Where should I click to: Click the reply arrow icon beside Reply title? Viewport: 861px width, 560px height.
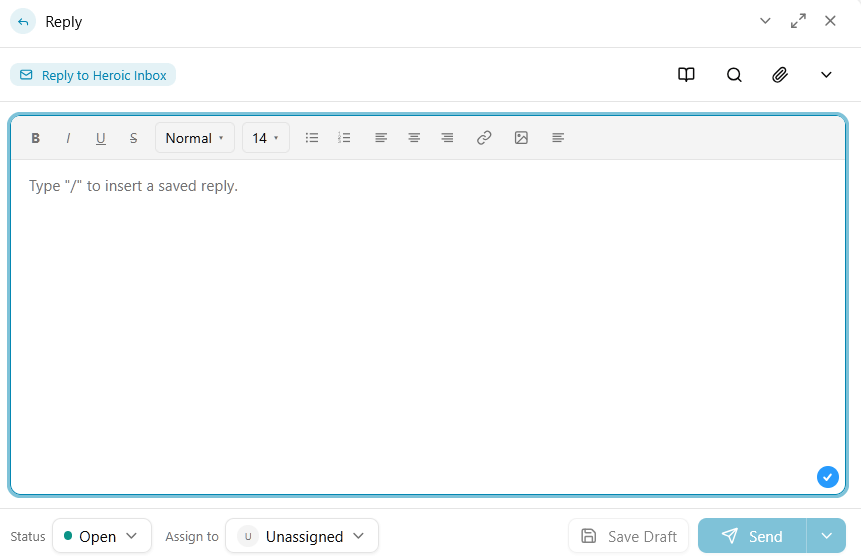pyautogui.click(x=23, y=22)
